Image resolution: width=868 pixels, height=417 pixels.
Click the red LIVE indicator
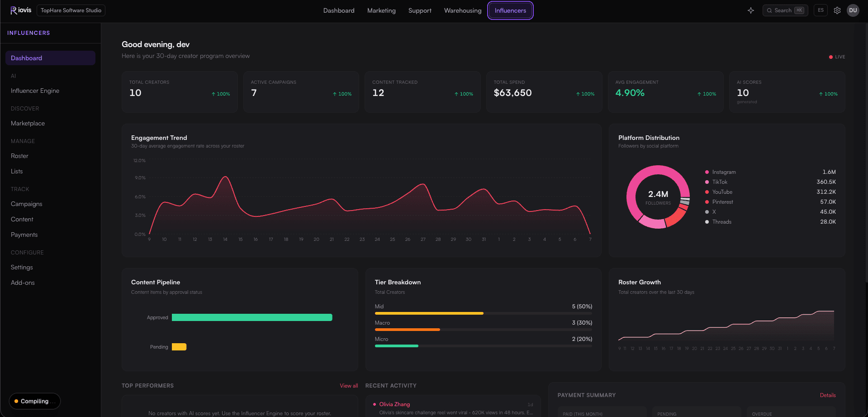[837, 57]
